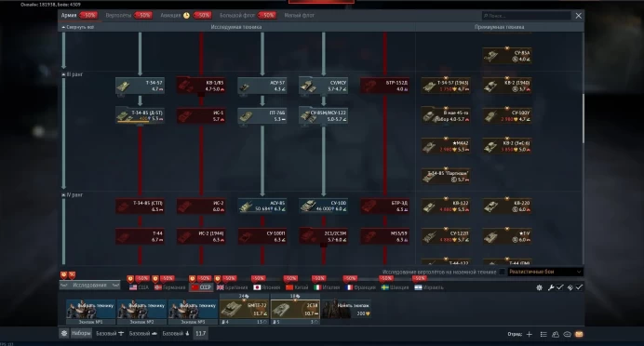Select the СССР nation tab
Screen dimensions: 644x346
(x=201, y=287)
